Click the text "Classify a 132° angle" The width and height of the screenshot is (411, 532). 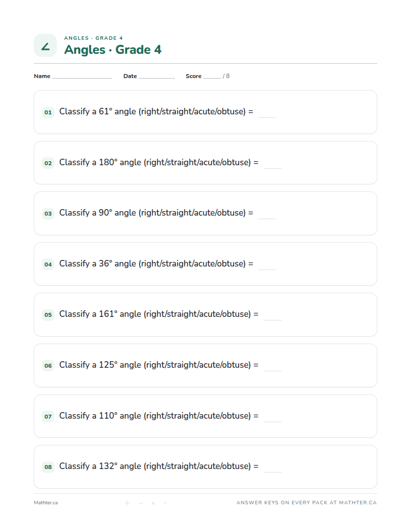pos(100,467)
